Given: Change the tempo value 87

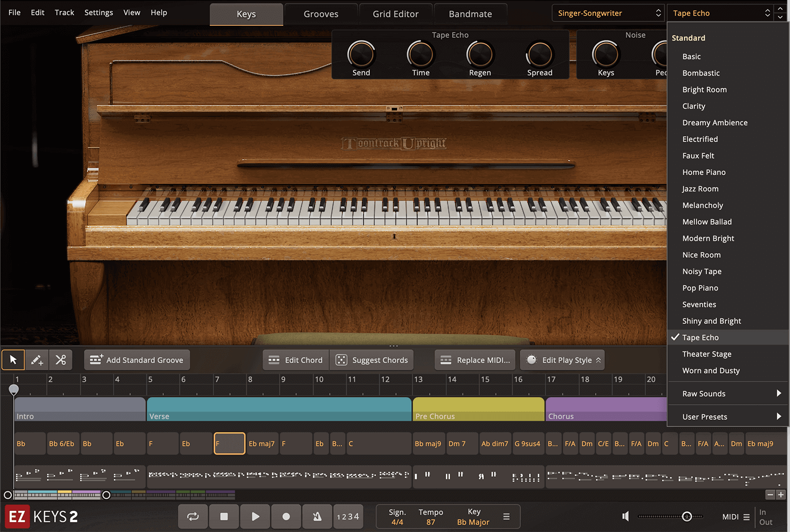Looking at the screenshot, I should (x=431, y=522).
